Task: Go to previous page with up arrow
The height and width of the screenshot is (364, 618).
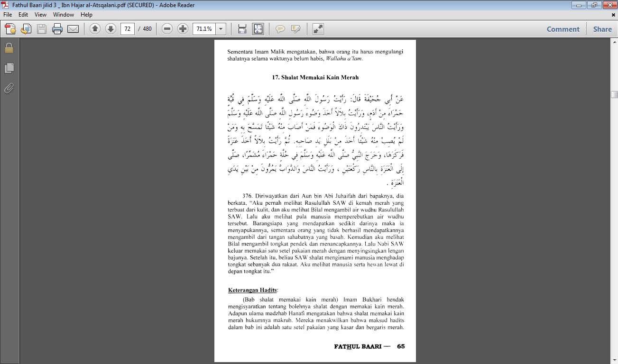Action: pyautogui.click(x=95, y=29)
